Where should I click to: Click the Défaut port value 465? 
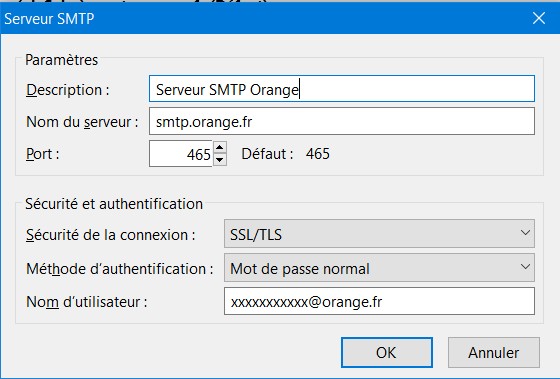(318, 154)
